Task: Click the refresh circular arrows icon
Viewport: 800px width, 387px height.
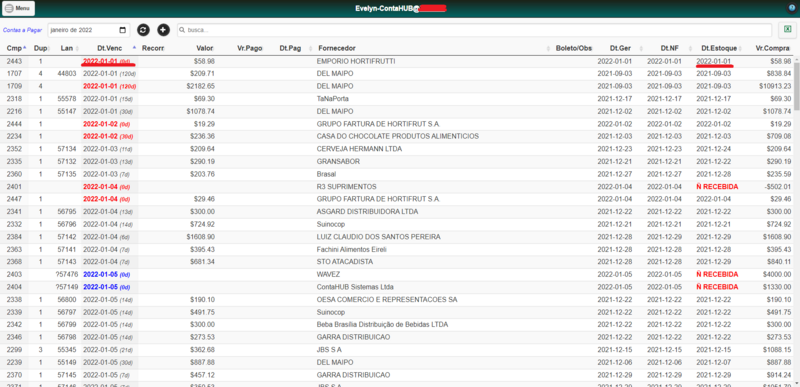Action: pos(143,30)
